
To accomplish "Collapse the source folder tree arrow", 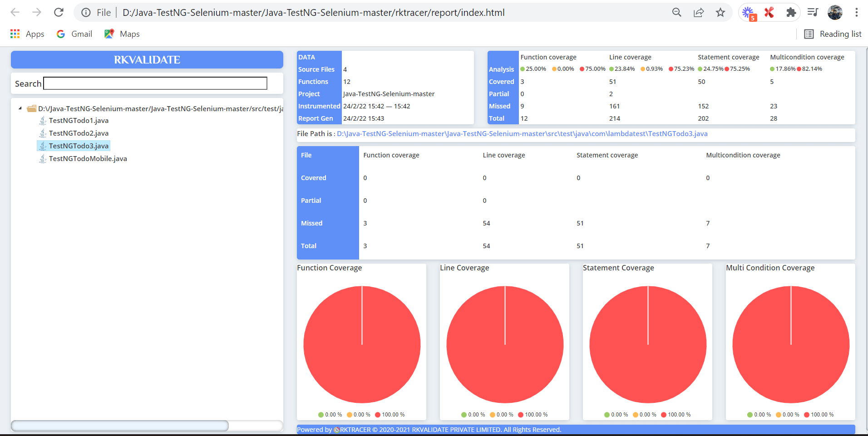I will (x=20, y=108).
